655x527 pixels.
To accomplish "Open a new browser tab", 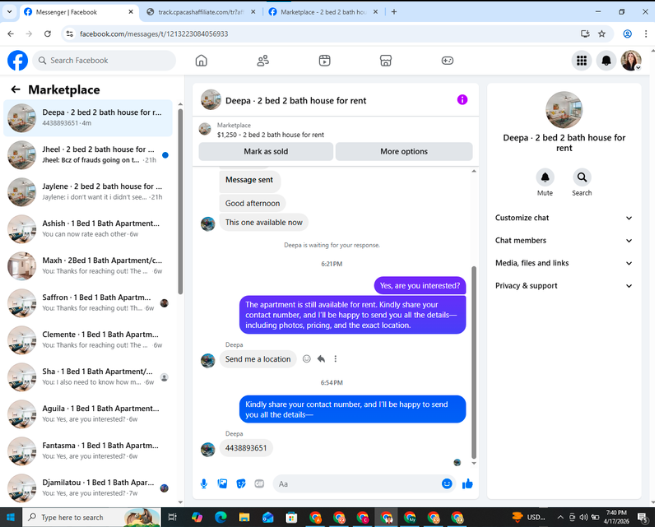I will (394, 12).
